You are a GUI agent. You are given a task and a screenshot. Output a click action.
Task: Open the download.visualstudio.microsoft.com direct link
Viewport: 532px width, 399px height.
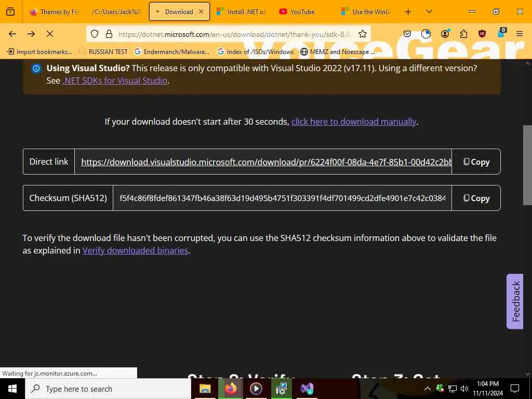coord(266,162)
